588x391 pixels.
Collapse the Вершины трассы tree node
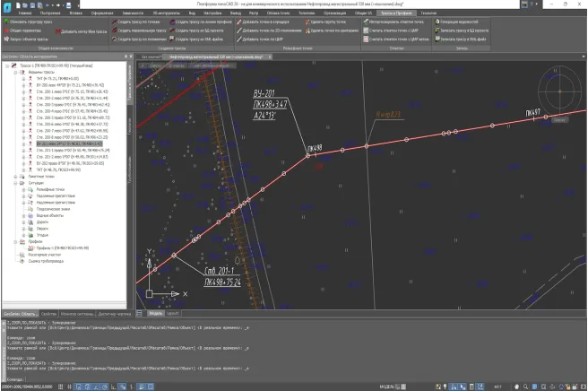point(13,74)
